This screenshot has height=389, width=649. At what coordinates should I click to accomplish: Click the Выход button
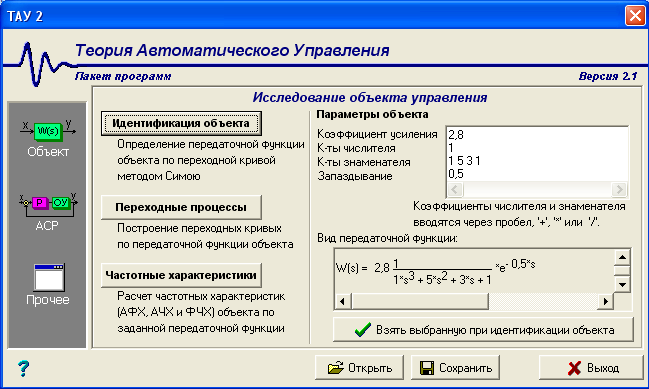point(591,367)
